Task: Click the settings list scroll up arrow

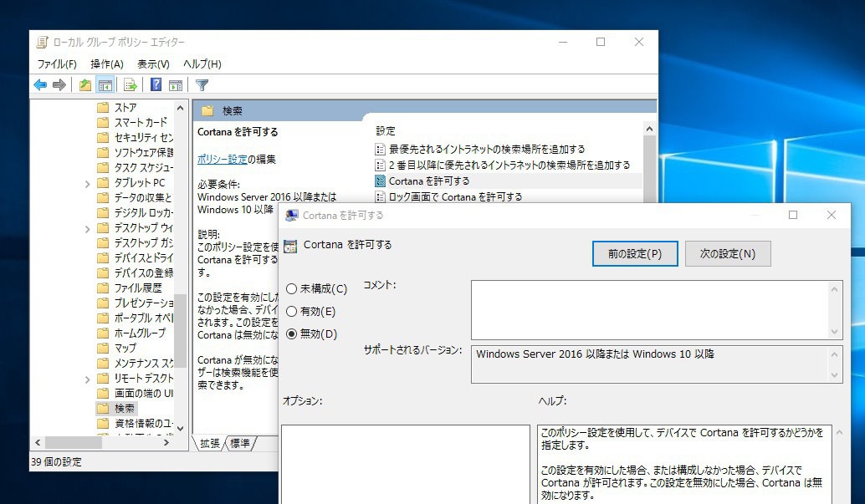Action: pyautogui.click(x=649, y=129)
